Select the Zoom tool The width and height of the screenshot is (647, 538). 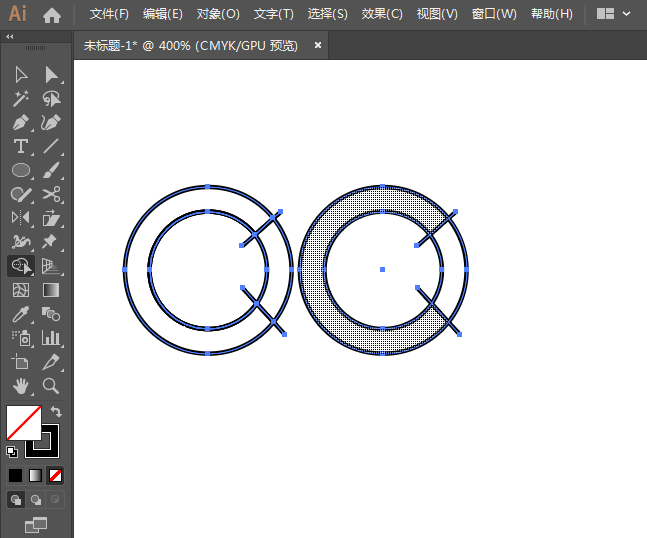click(x=51, y=386)
